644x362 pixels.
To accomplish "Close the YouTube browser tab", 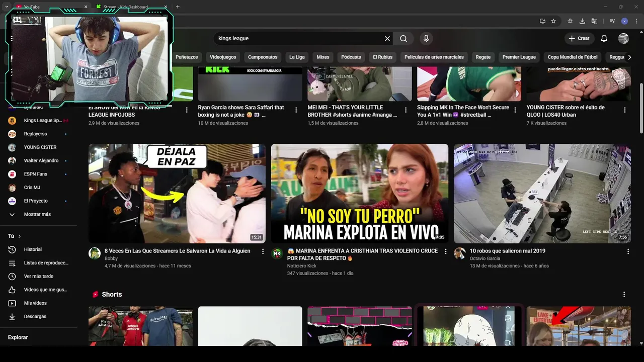I will [x=86, y=7].
